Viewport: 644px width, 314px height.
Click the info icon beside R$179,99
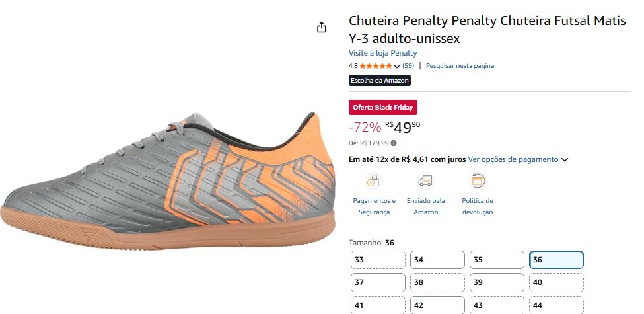(x=394, y=143)
